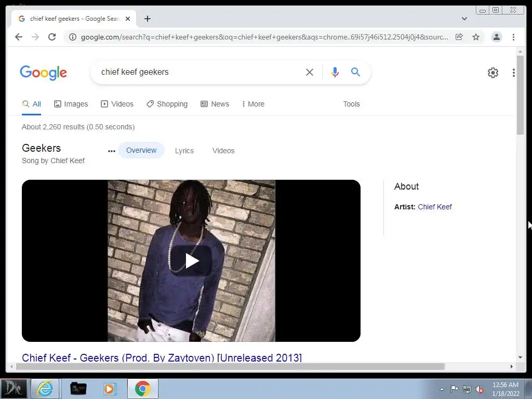532x399 pixels.
Task: Play the Geekers video
Action: [x=191, y=261]
